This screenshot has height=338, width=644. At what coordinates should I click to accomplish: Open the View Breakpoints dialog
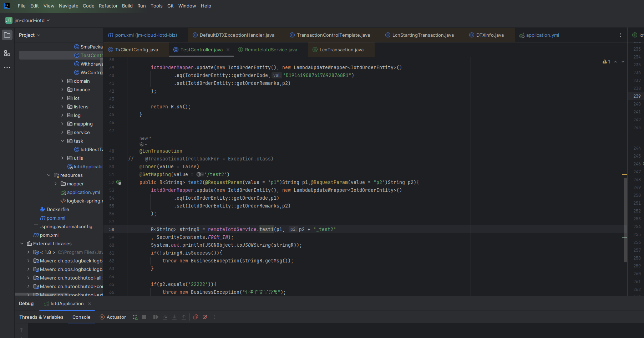[x=196, y=317]
